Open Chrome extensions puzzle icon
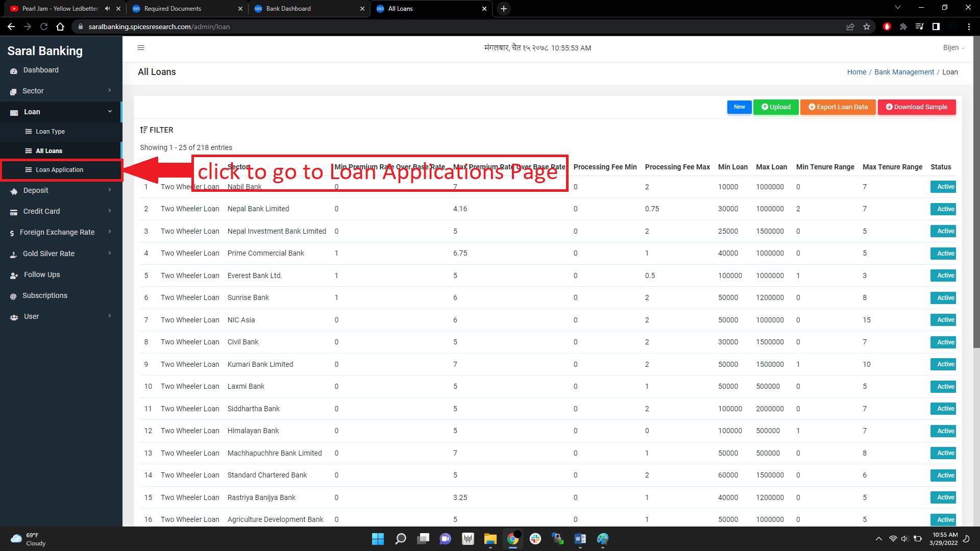This screenshot has width=980, height=551. click(903, 27)
